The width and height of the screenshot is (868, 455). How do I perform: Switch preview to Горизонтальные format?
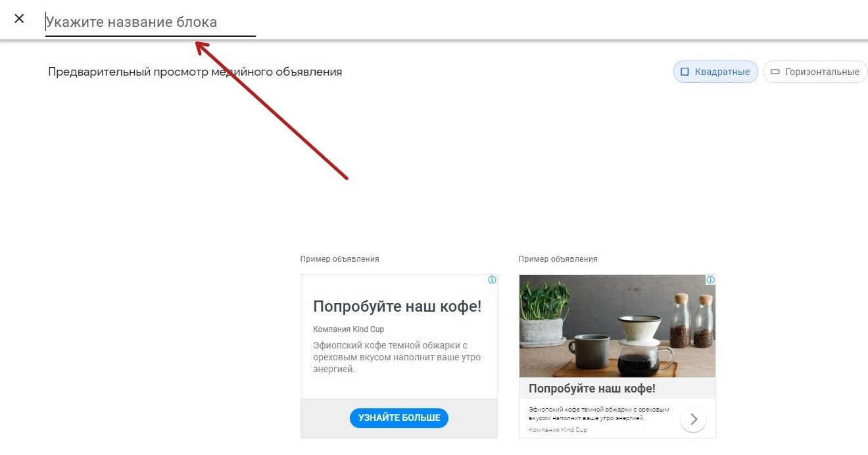[815, 72]
